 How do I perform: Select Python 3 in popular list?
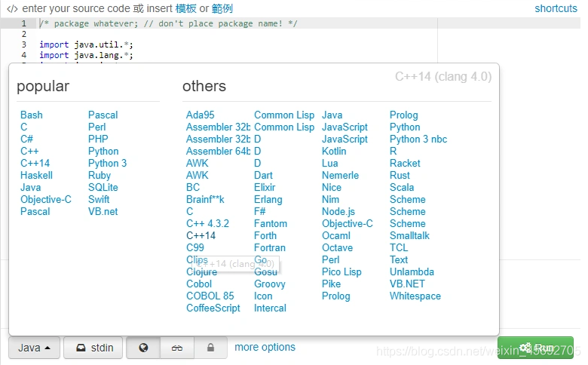[x=107, y=163]
